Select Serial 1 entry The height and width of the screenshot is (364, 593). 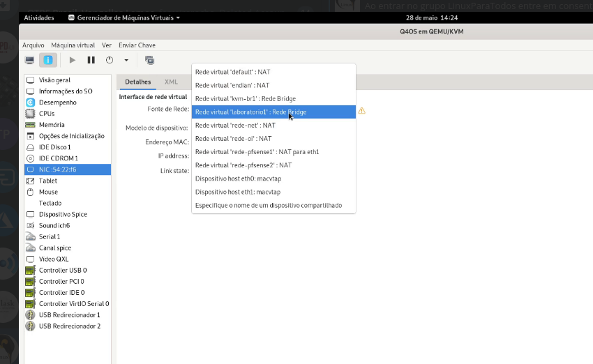(x=68, y=236)
